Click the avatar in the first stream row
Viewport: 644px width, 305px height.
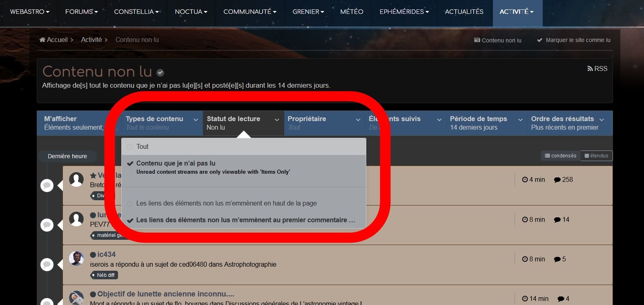pos(76,179)
